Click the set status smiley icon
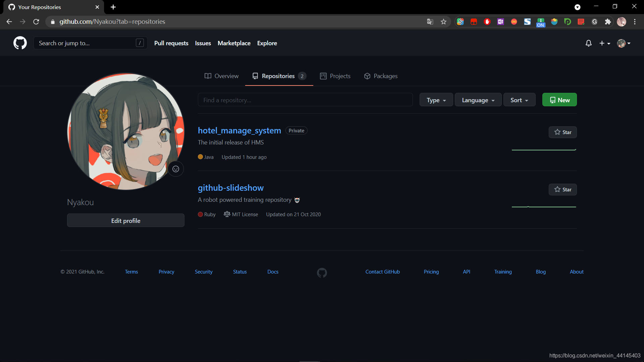This screenshot has width=644, height=362. click(176, 169)
